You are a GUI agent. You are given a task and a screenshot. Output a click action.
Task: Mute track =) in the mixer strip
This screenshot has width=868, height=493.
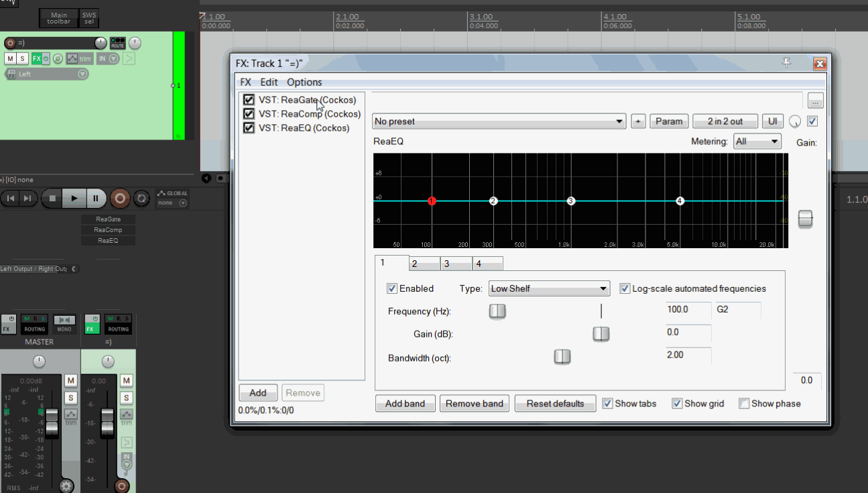126,381
